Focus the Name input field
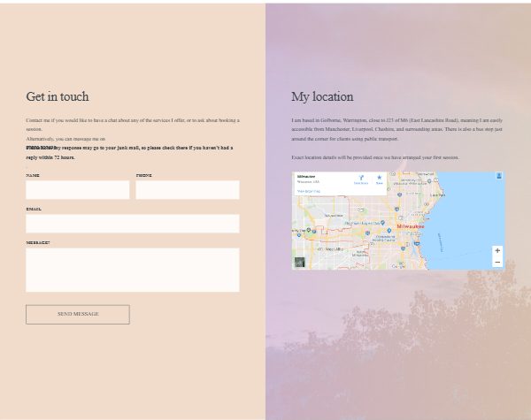Image resolution: width=531 pixels, height=420 pixels. click(78, 190)
